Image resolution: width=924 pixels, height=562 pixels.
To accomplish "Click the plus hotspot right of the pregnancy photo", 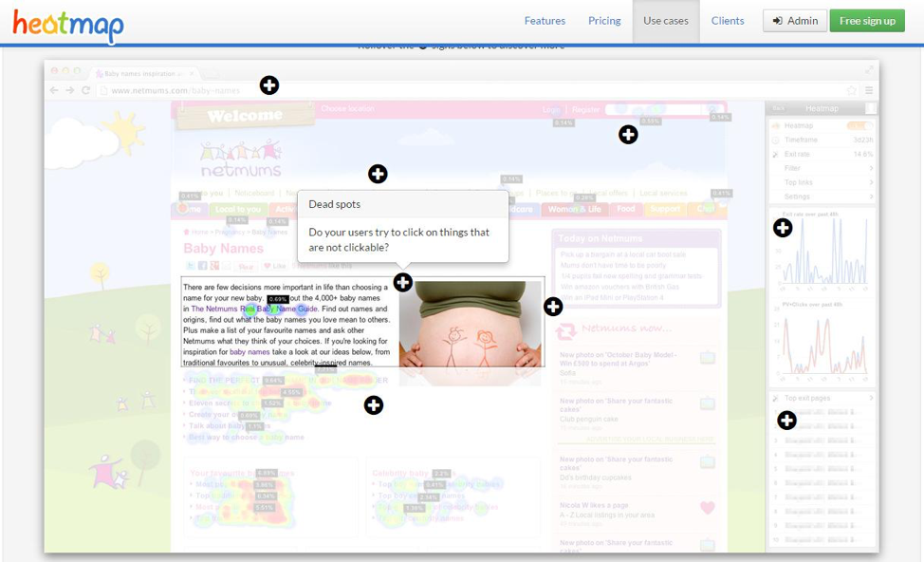I will (553, 307).
